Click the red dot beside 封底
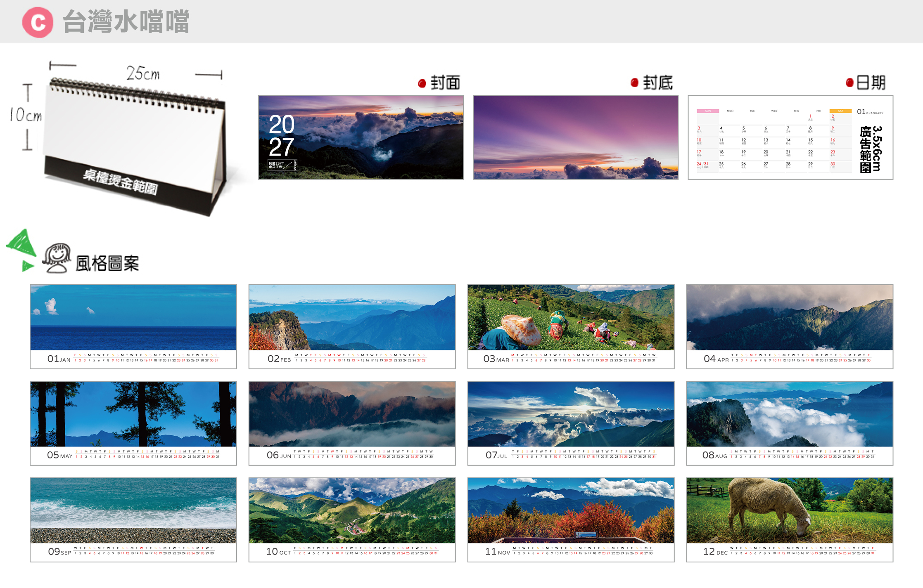This screenshot has height=588, width=923. coord(634,83)
